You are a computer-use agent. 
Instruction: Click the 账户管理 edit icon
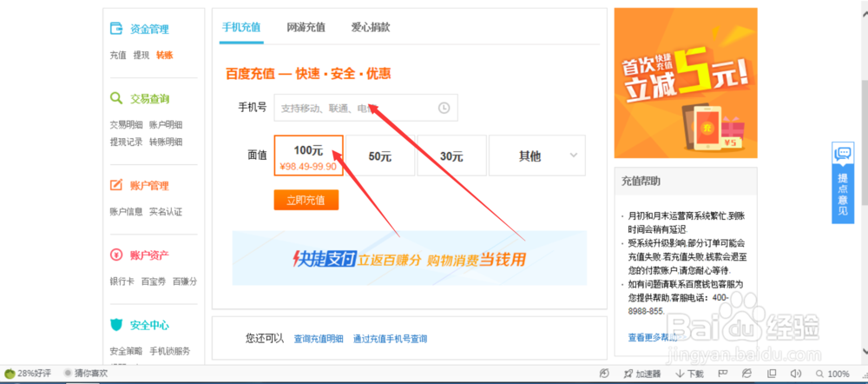[x=116, y=185]
